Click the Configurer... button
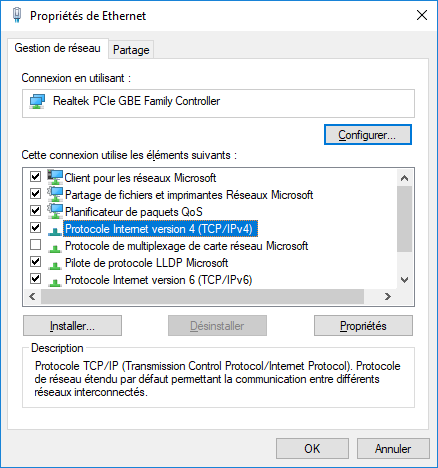The height and width of the screenshot is (468, 438). click(x=368, y=135)
